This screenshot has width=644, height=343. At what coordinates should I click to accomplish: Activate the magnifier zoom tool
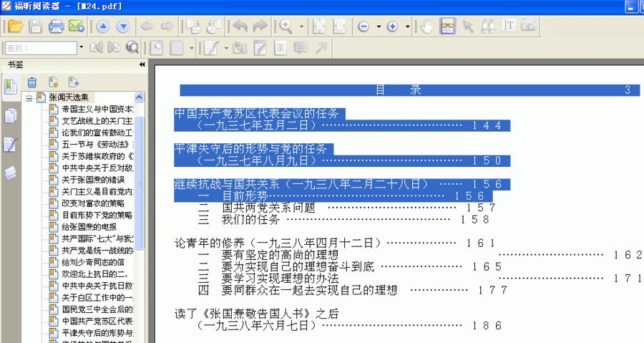[286, 26]
